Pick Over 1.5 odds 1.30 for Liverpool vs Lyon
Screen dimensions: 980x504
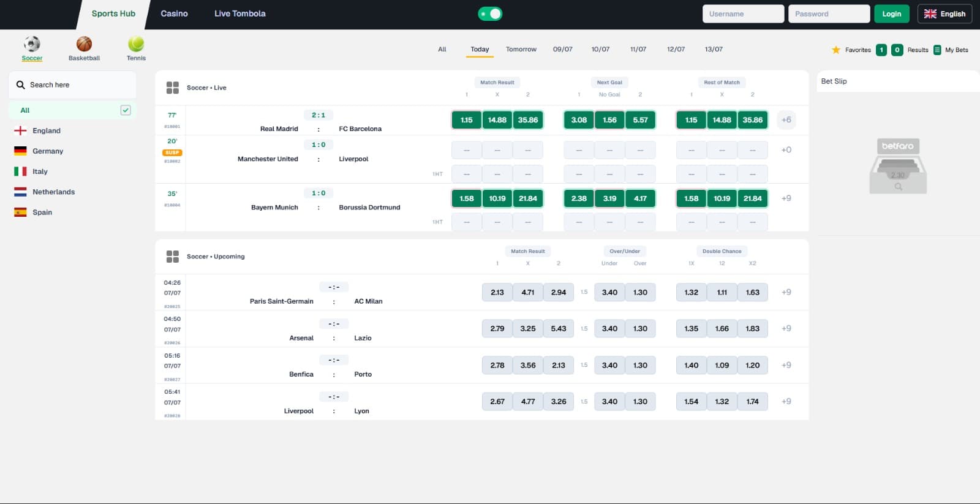[x=640, y=401]
